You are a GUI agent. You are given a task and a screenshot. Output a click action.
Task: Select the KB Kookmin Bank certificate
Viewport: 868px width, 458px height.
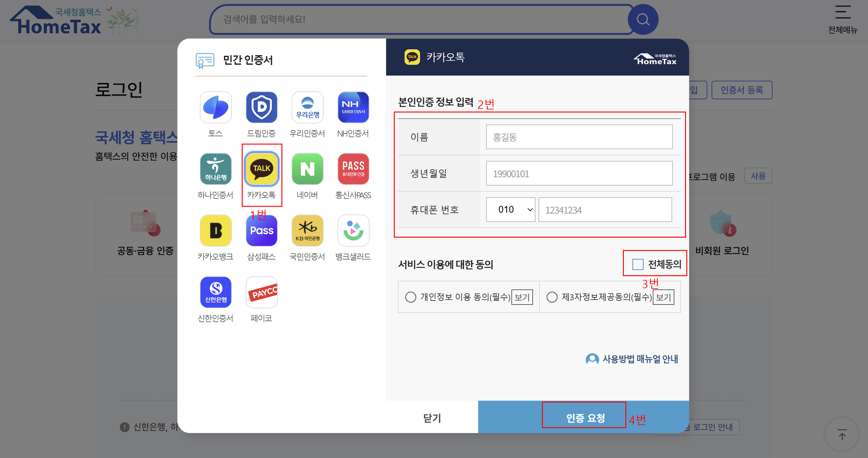(x=307, y=231)
